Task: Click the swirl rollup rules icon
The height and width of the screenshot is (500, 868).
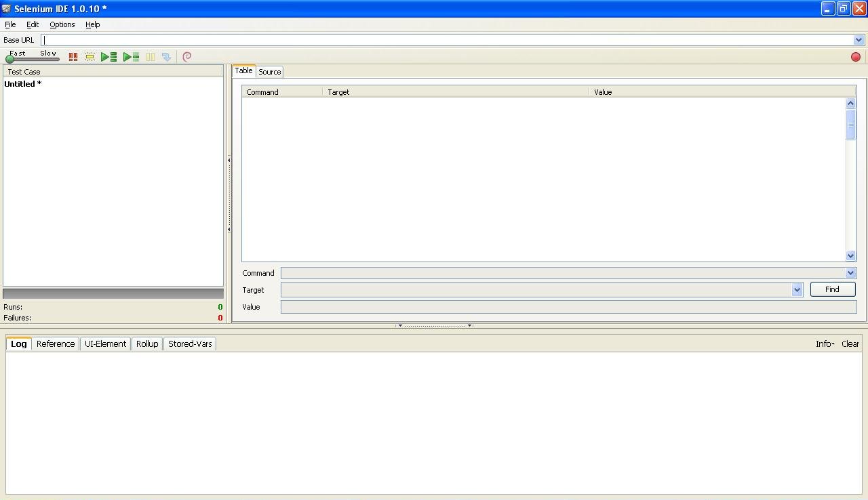Action: tap(187, 57)
